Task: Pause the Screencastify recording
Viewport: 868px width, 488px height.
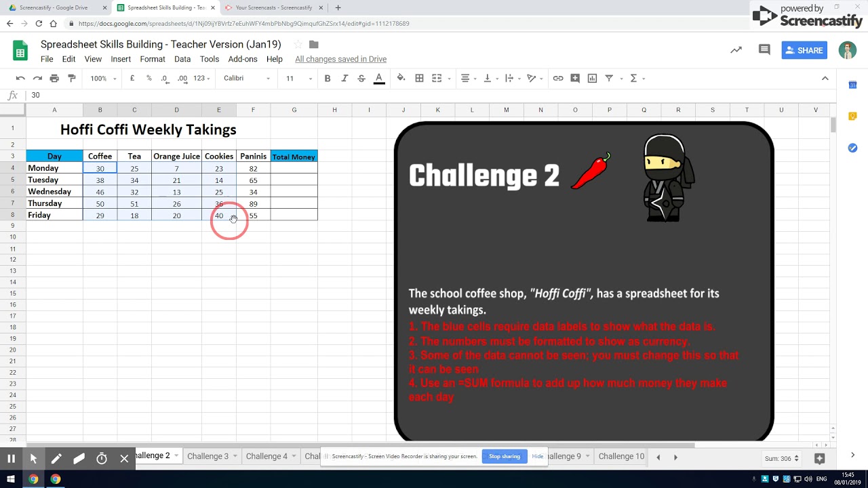Action: [x=11, y=459]
